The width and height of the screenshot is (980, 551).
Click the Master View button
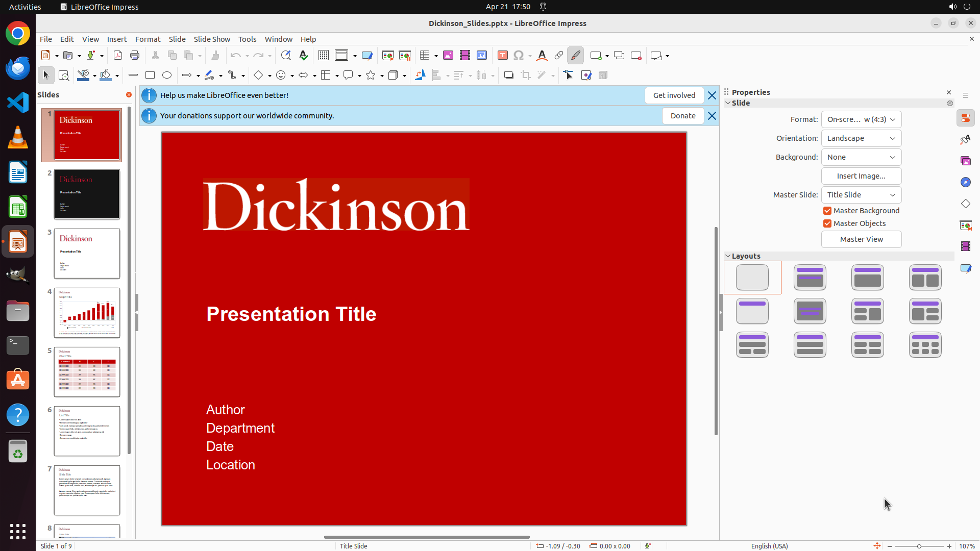click(x=861, y=239)
